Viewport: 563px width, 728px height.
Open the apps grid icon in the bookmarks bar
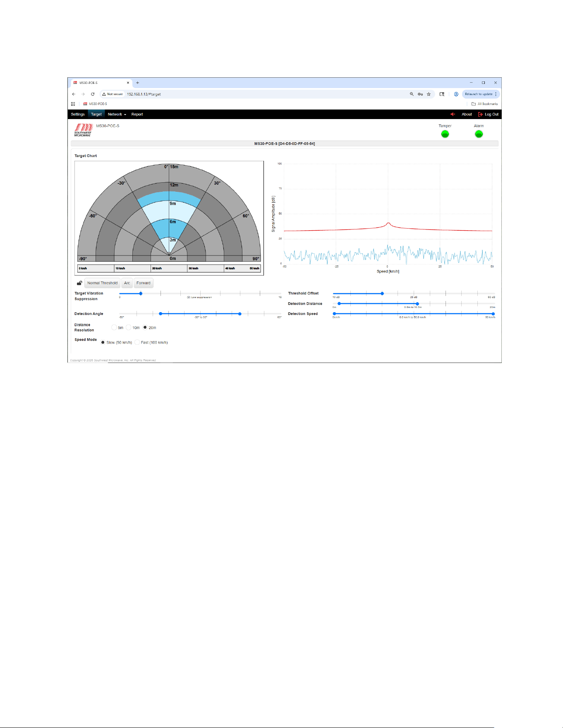coord(73,104)
